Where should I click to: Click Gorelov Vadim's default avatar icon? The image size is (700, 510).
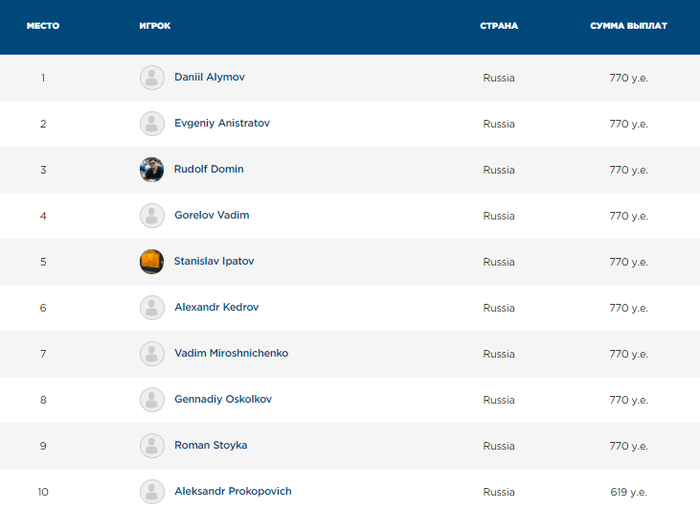point(152,216)
